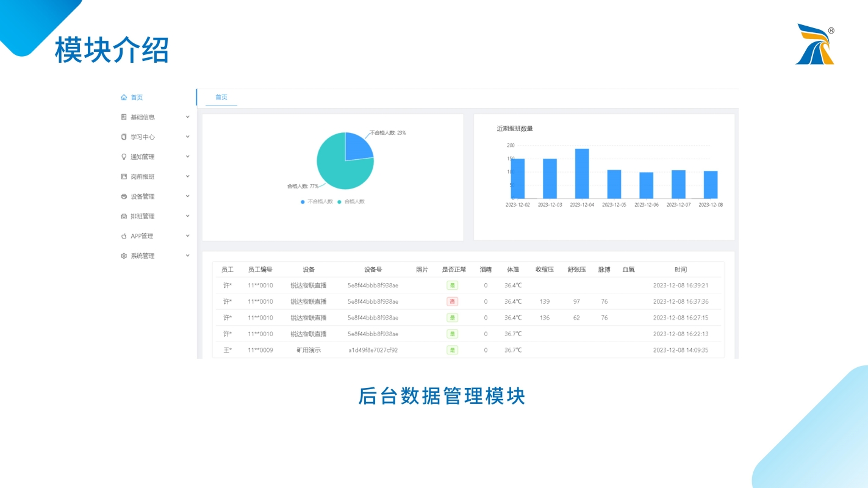Click the 矿用演示 device cell

(309, 350)
